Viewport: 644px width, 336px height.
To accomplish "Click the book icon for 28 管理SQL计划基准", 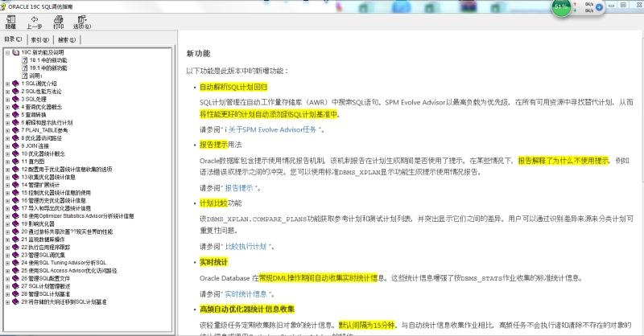I will pyautogui.click(x=15, y=294).
